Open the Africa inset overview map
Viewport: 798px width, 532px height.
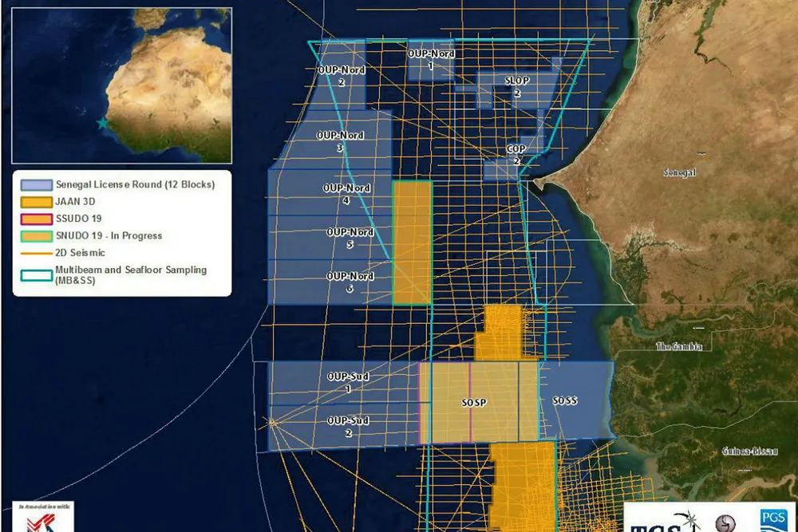(118, 85)
